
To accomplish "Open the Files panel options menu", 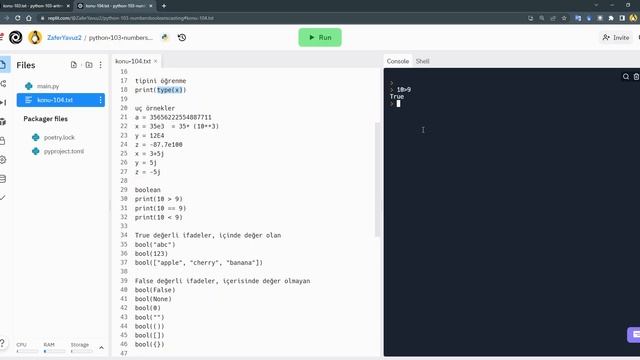I will click(100, 65).
